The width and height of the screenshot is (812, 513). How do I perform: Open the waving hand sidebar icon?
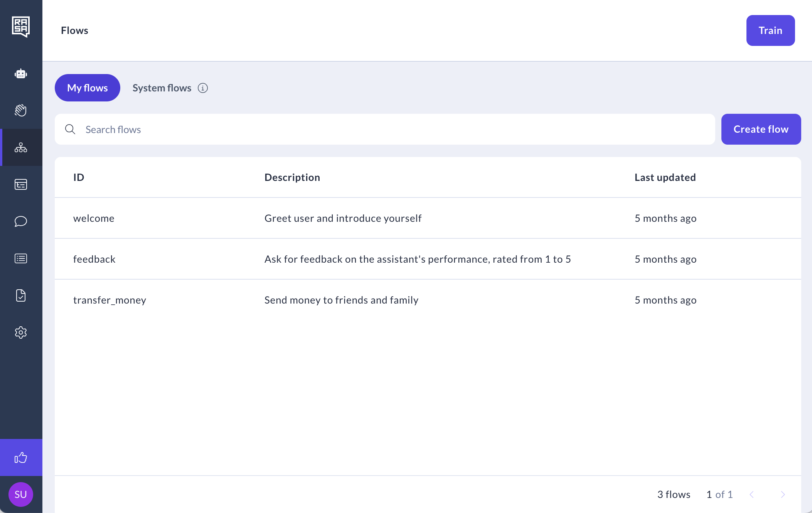[x=21, y=110]
